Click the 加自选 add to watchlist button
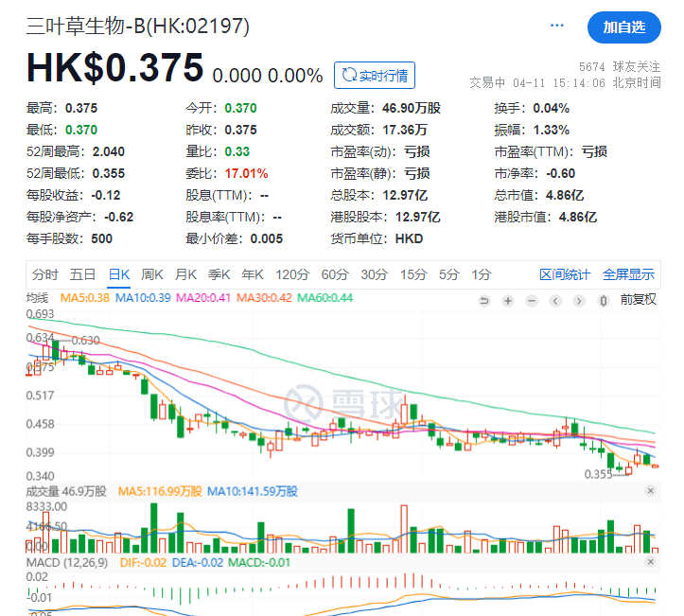The height and width of the screenshot is (616, 684). (x=624, y=27)
